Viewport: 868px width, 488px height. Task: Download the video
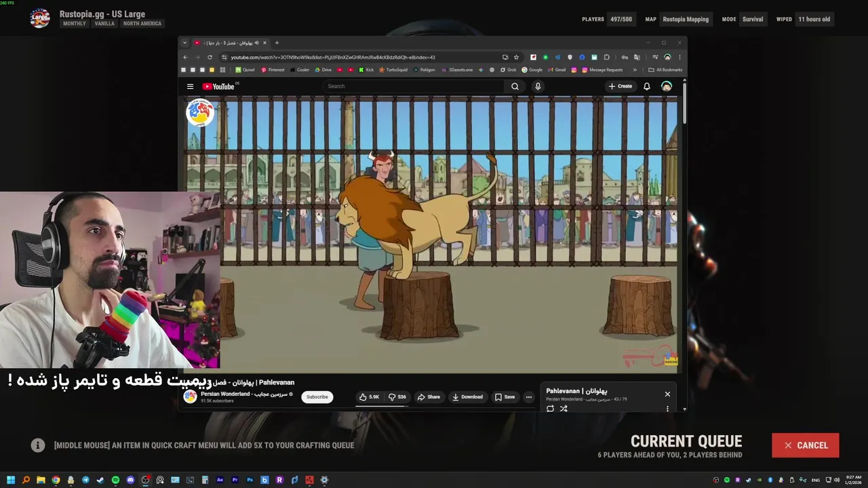tap(468, 397)
